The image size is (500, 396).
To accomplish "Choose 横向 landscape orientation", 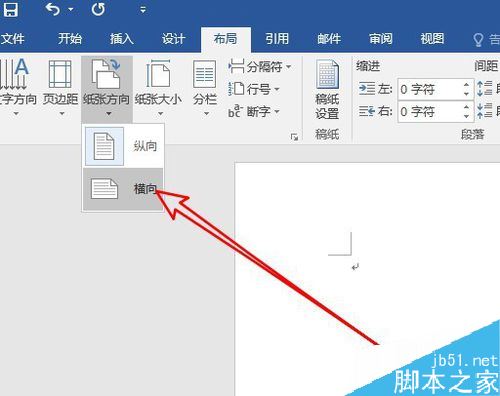I will (123, 189).
